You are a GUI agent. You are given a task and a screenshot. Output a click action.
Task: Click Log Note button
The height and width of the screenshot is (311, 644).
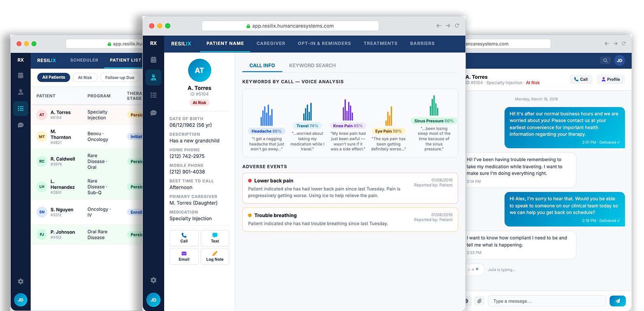point(215,256)
